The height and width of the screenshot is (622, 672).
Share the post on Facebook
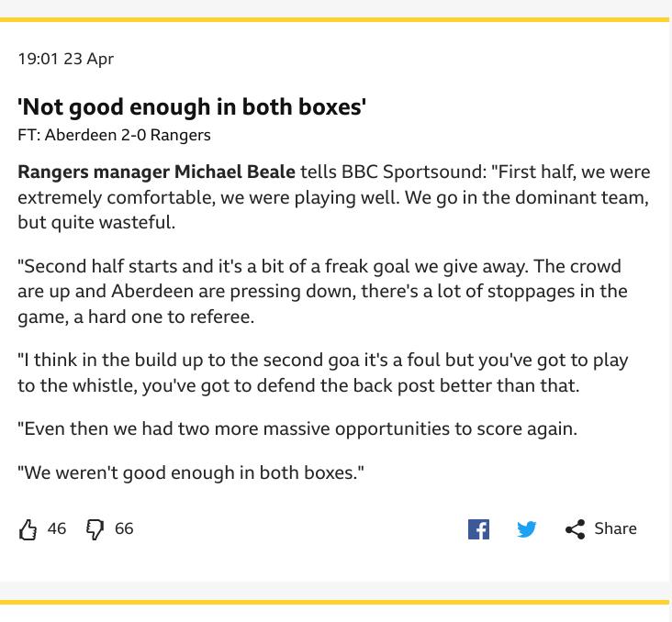pos(478,529)
